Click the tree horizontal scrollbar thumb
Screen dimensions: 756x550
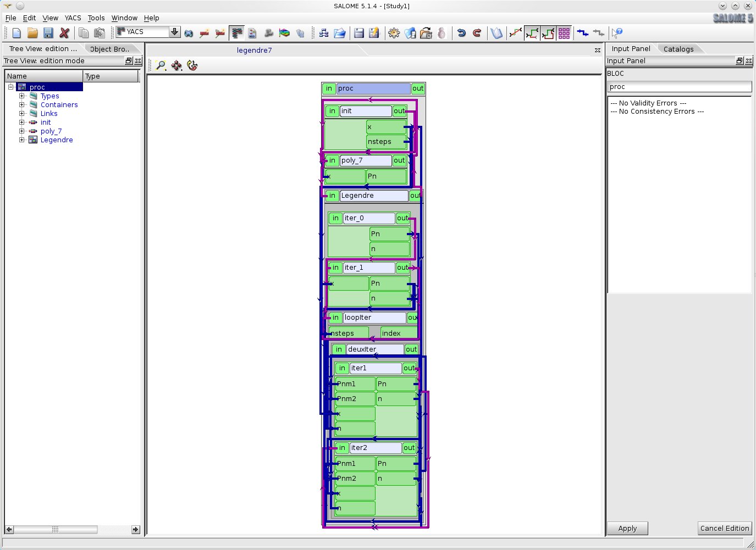point(56,530)
